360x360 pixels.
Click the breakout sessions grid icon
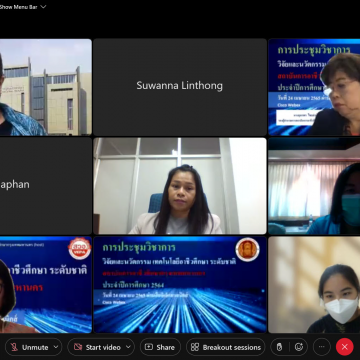pos(195,347)
